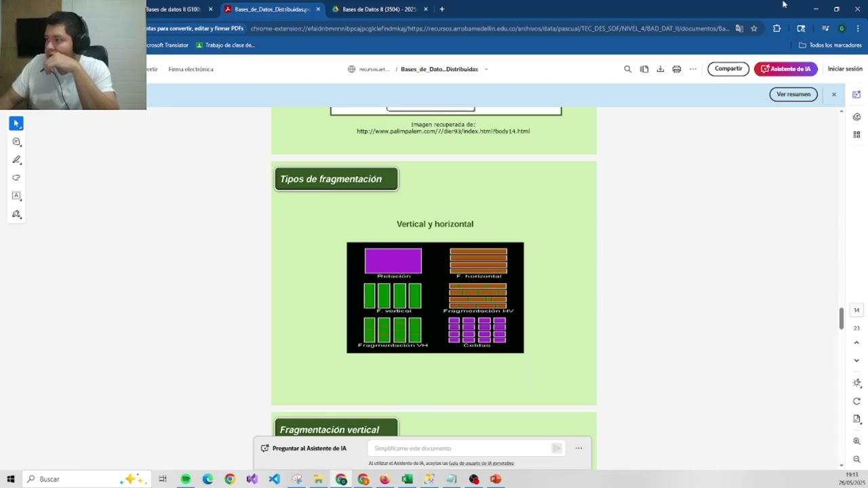868x488 pixels.
Task: Select the arrow selection tool in left toolbar
Action: 16,123
